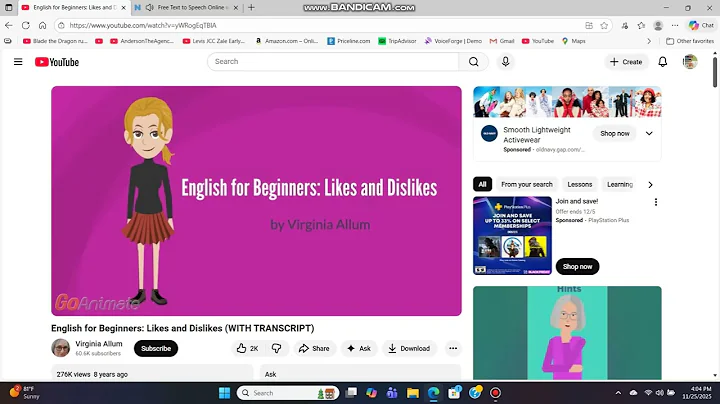The image size is (720, 404).
Task: Open YouTube notifications bell
Action: [x=663, y=62]
